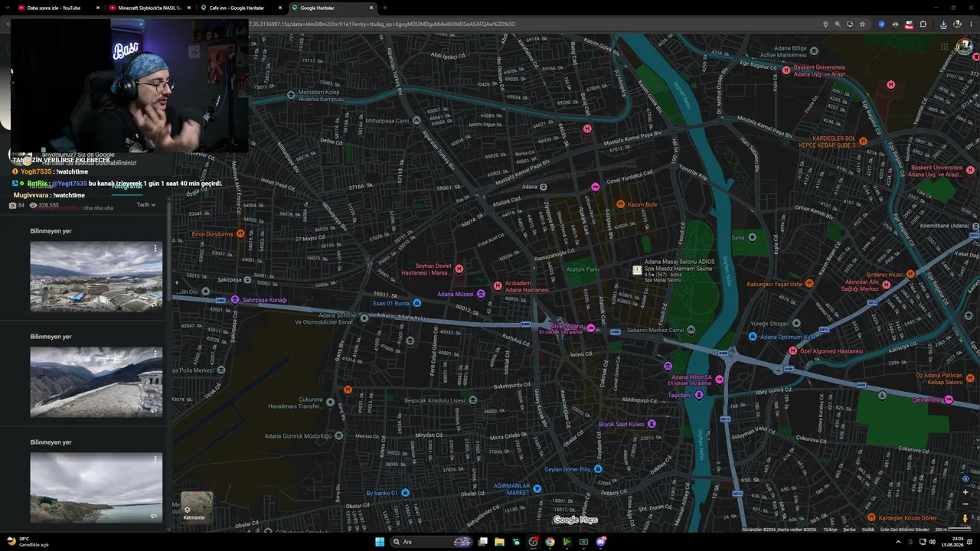The width and height of the screenshot is (980, 551).
Task: Click the Adana Müzesi museum pin
Action: 481,294
